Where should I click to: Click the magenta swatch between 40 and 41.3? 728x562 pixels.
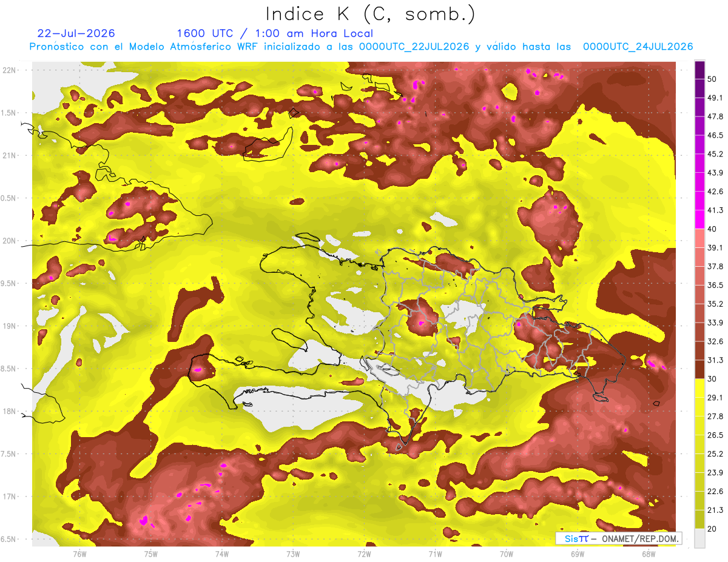699,219
